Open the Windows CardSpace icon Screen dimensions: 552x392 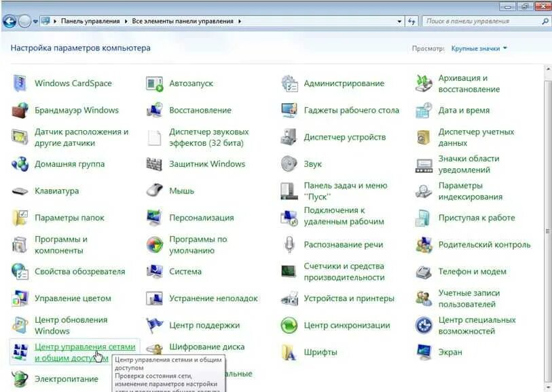point(20,83)
